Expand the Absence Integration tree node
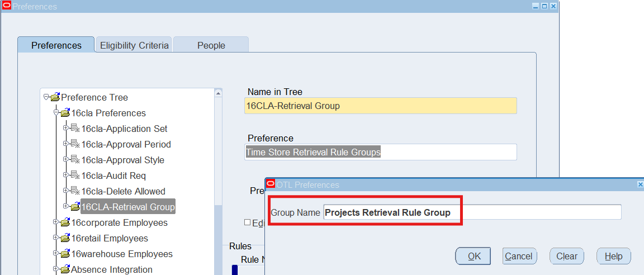 pyautogui.click(x=56, y=269)
